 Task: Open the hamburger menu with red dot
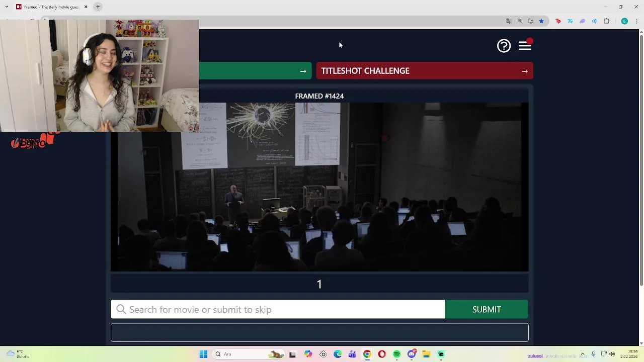pyautogui.click(x=525, y=45)
